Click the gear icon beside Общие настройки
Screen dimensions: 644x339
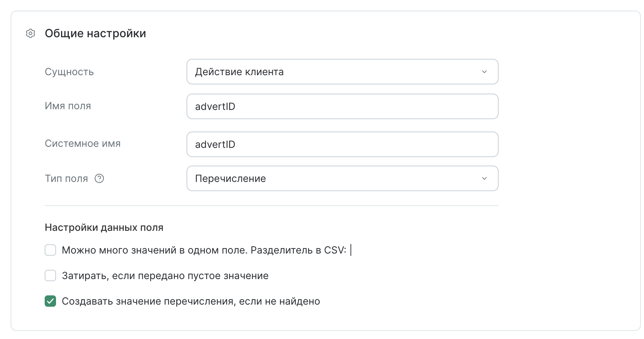point(30,33)
